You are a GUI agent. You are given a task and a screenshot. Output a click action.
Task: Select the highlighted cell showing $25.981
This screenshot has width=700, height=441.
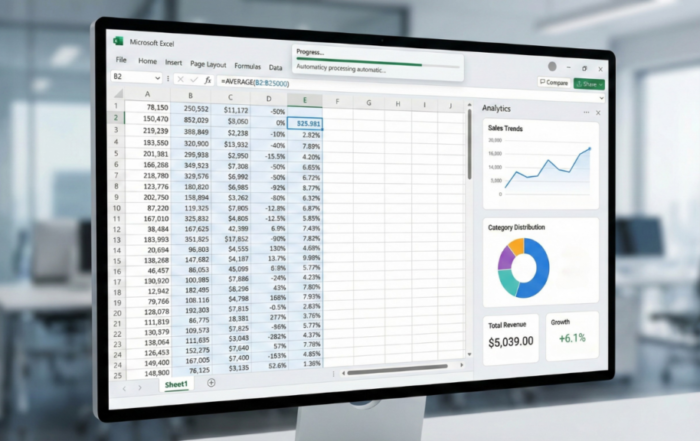point(305,124)
